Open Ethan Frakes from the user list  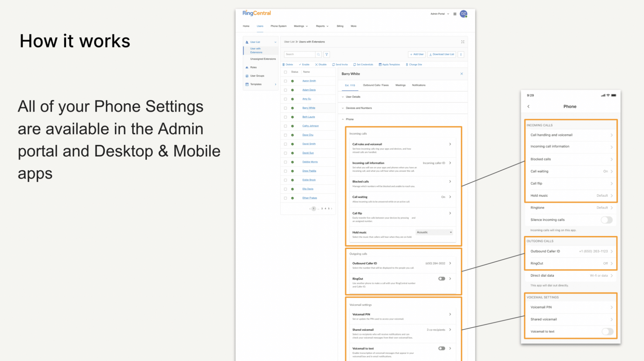tap(309, 198)
